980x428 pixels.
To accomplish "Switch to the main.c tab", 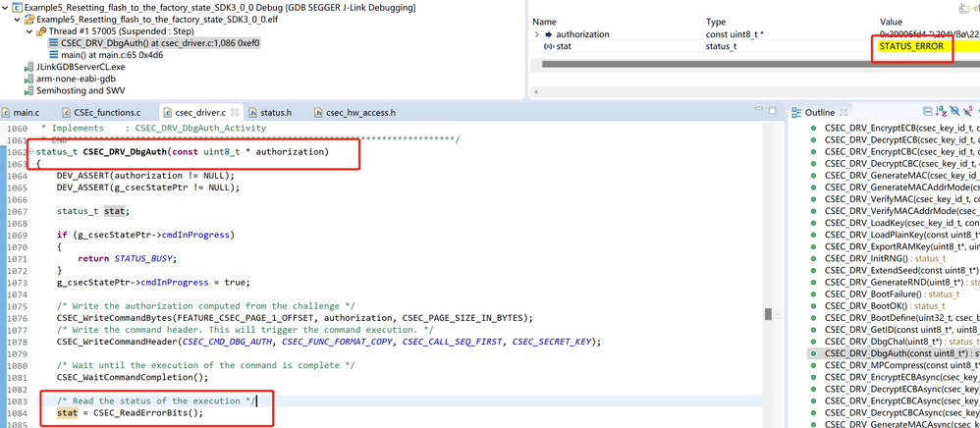I will (20, 113).
